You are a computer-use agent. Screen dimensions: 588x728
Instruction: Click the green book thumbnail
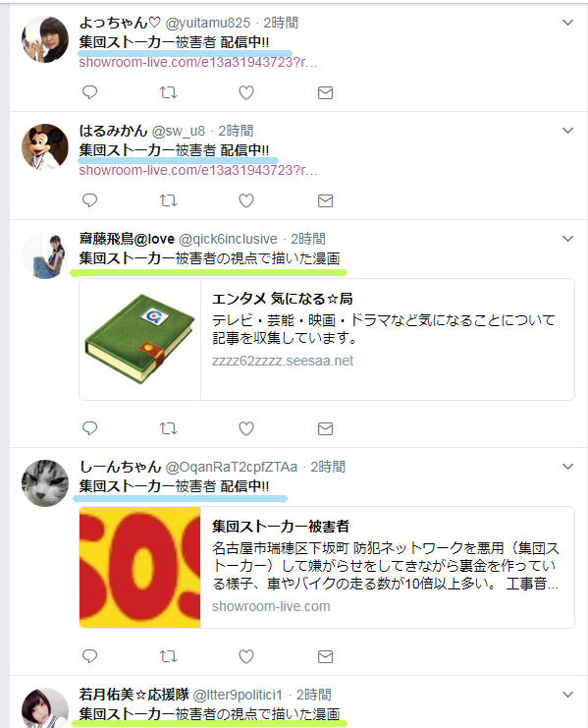tap(140, 339)
